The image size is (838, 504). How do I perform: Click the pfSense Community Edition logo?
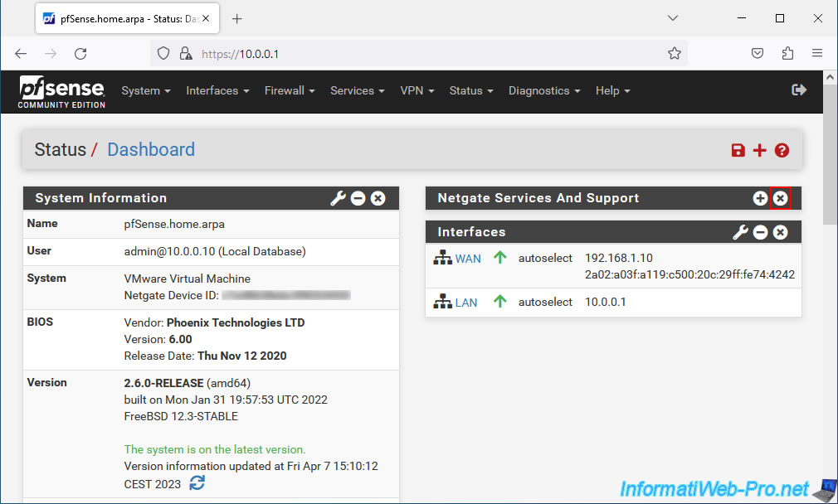61,92
